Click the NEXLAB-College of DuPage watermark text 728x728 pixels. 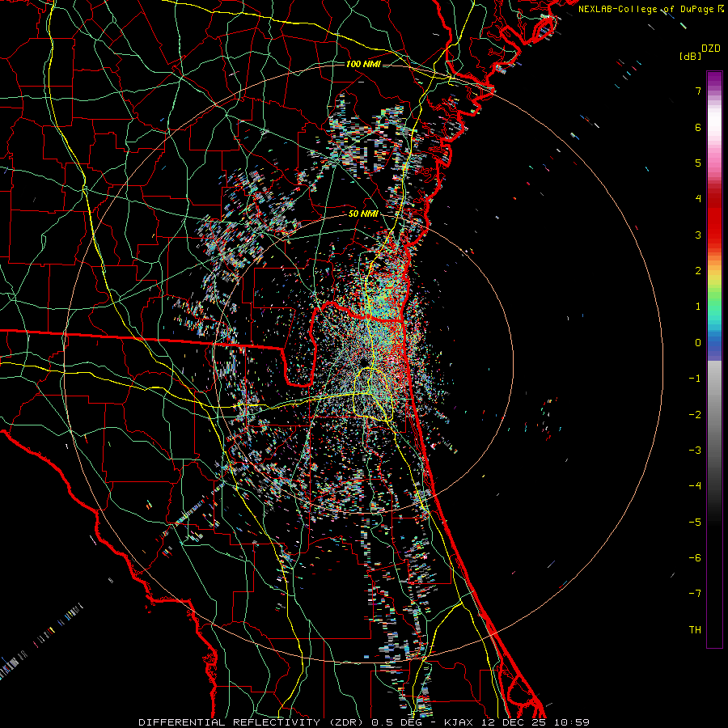coord(647,9)
